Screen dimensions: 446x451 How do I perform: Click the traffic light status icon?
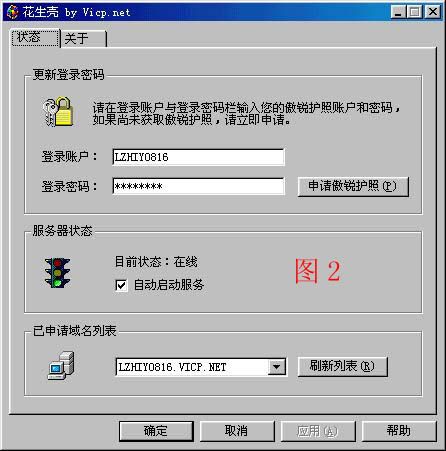tap(57, 273)
